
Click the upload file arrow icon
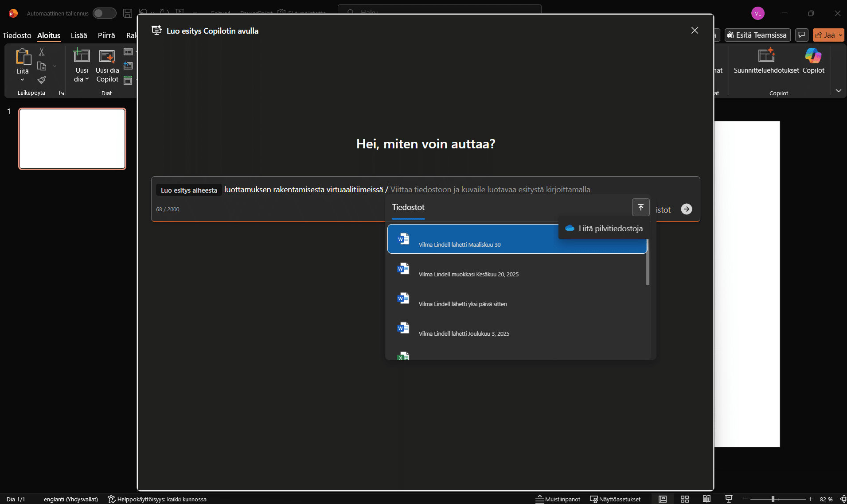pyautogui.click(x=640, y=207)
